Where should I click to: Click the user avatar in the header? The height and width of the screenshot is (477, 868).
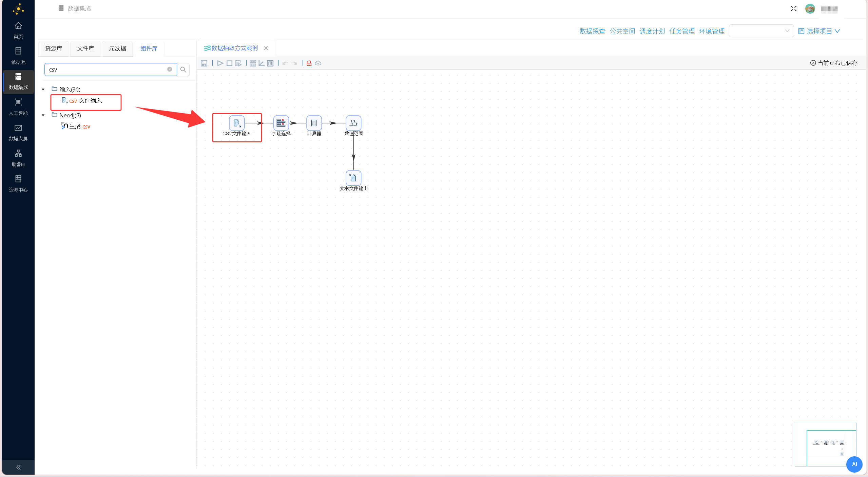click(x=810, y=8)
